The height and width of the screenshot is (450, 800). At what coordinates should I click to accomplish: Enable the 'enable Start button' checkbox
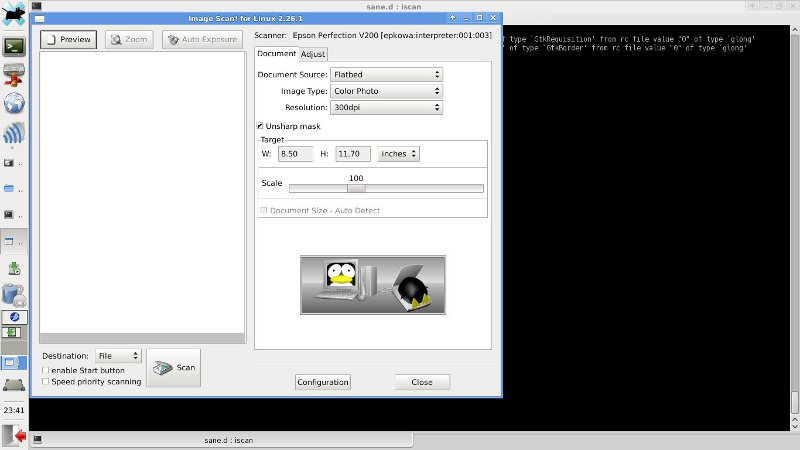(x=45, y=370)
